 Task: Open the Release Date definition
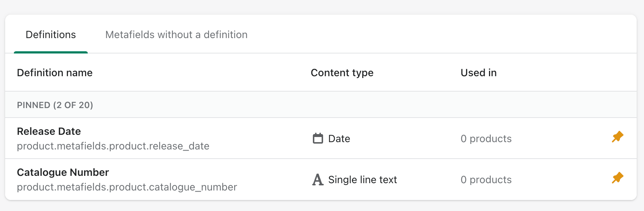tap(49, 131)
